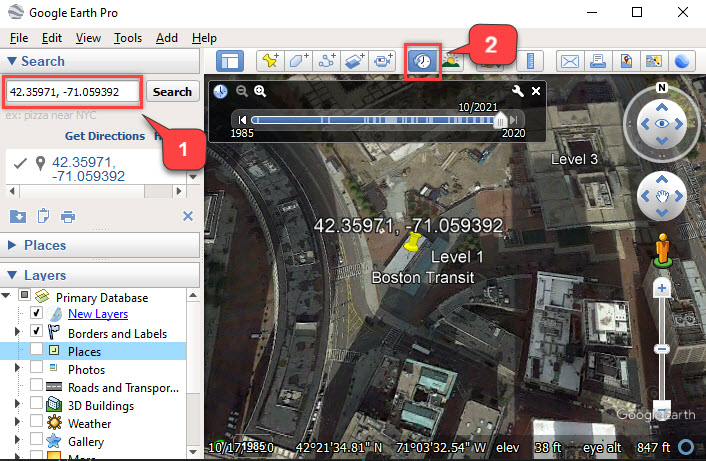
Task: Expand the 3D Buildings node
Action: click(18, 403)
